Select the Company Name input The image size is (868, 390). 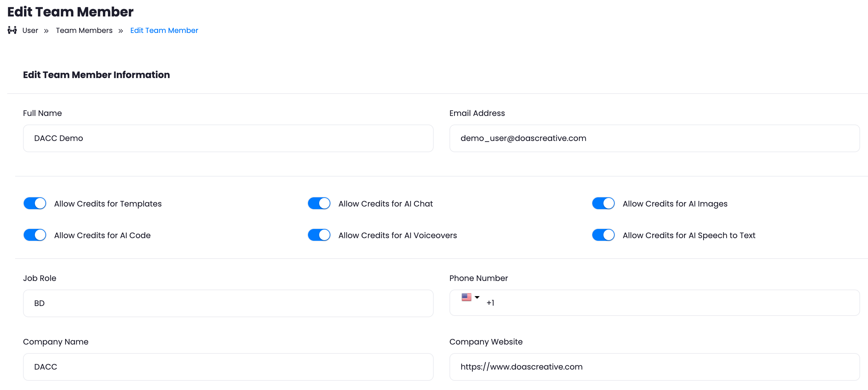[228, 367]
